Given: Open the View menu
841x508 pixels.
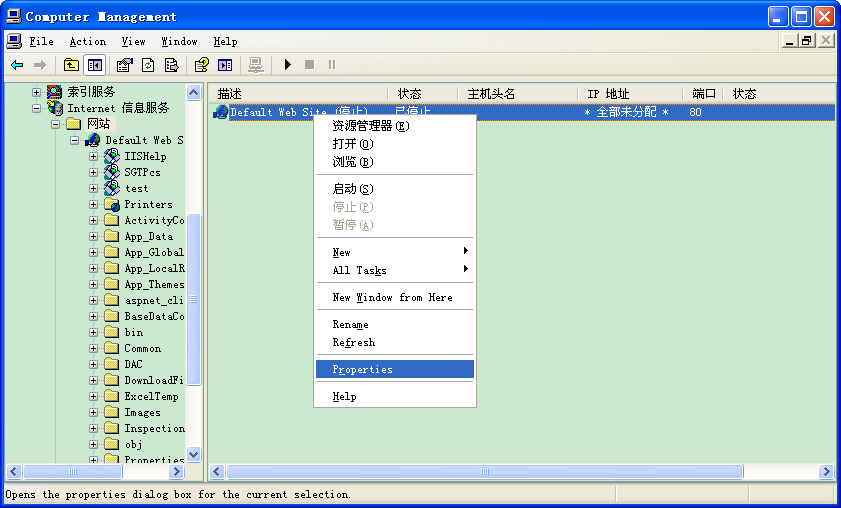Looking at the screenshot, I should (x=133, y=41).
